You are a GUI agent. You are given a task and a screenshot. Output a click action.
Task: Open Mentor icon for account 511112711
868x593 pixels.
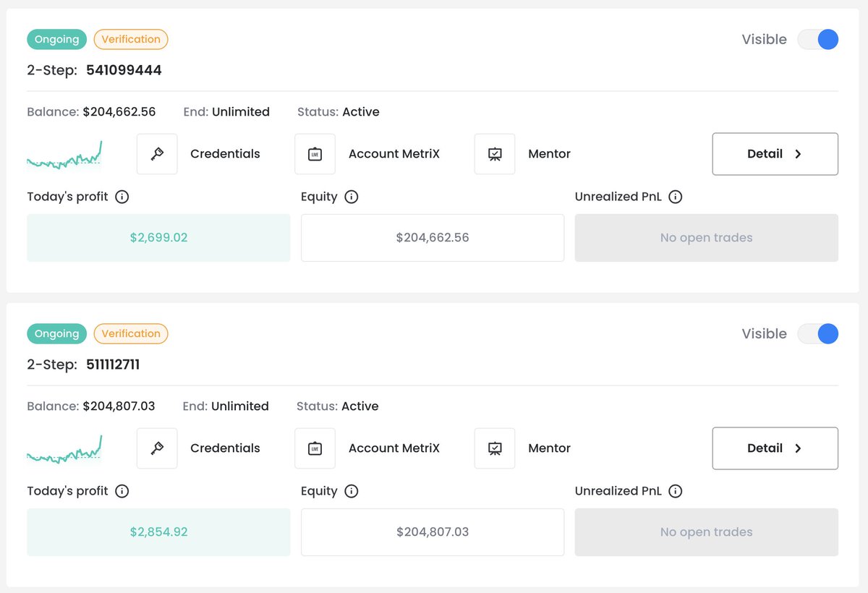pyautogui.click(x=495, y=448)
